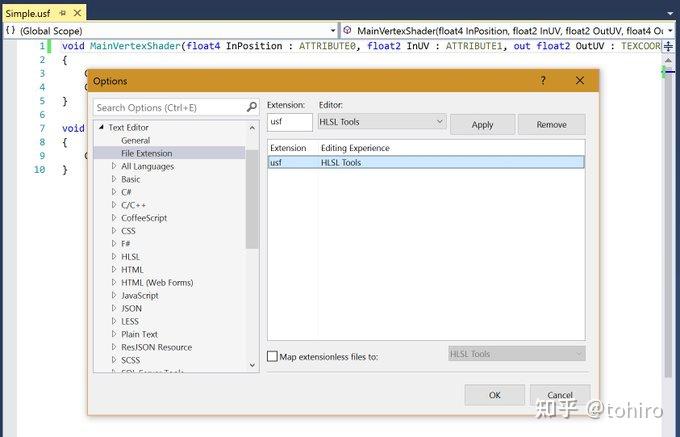
Task: Click the Remove button
Action: click(x=552, y=125)
